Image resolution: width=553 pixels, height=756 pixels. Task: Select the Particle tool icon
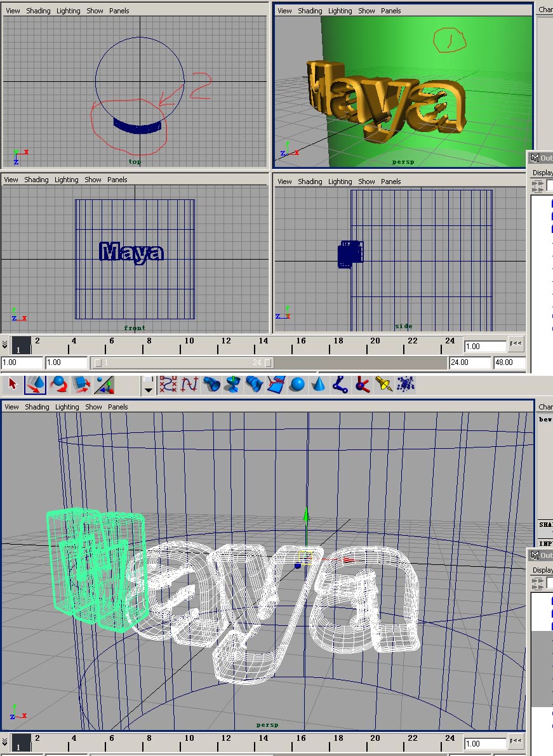point(406,385)
